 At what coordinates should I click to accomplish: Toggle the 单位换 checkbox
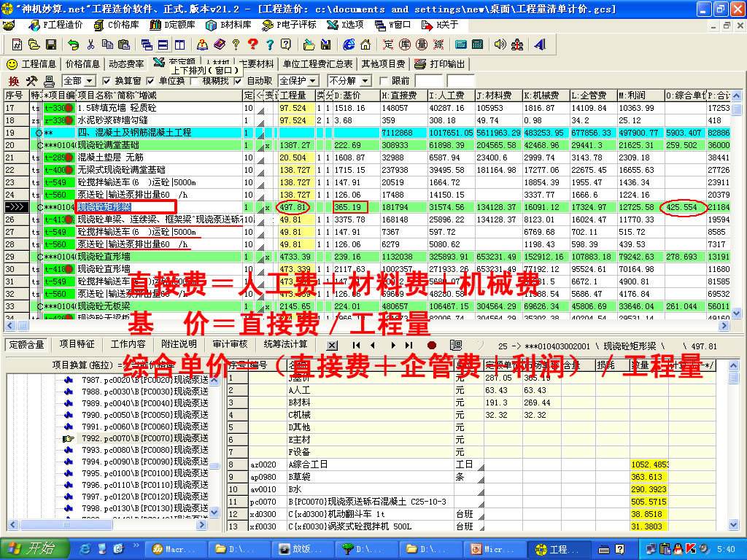pos(150,81)
